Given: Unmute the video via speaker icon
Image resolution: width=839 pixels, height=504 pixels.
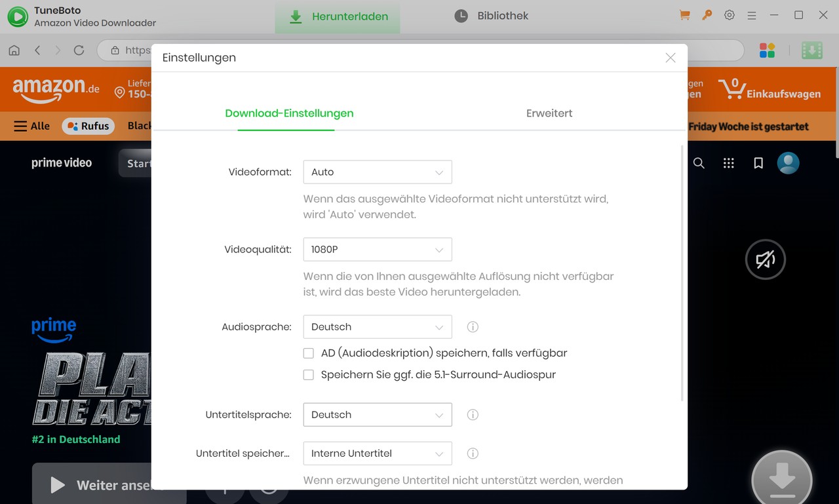Looking at the screenshot, I should point(765,260).
